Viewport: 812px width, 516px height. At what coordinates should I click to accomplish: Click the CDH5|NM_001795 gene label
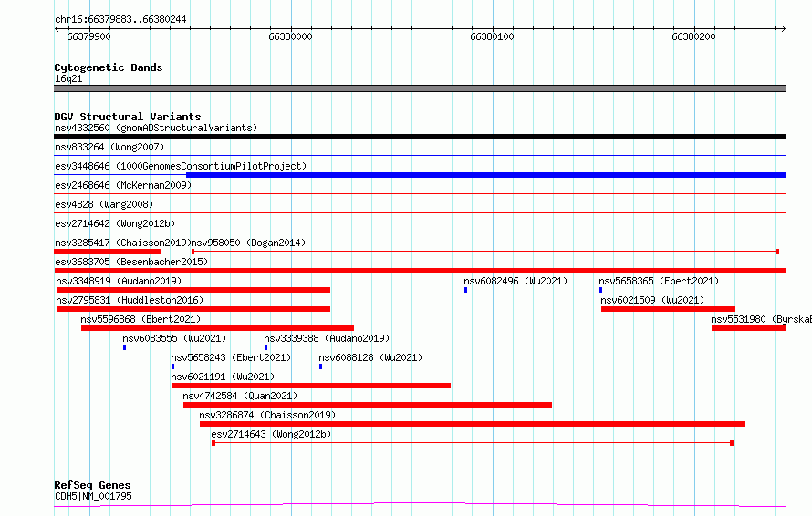(x=93, y=496)
